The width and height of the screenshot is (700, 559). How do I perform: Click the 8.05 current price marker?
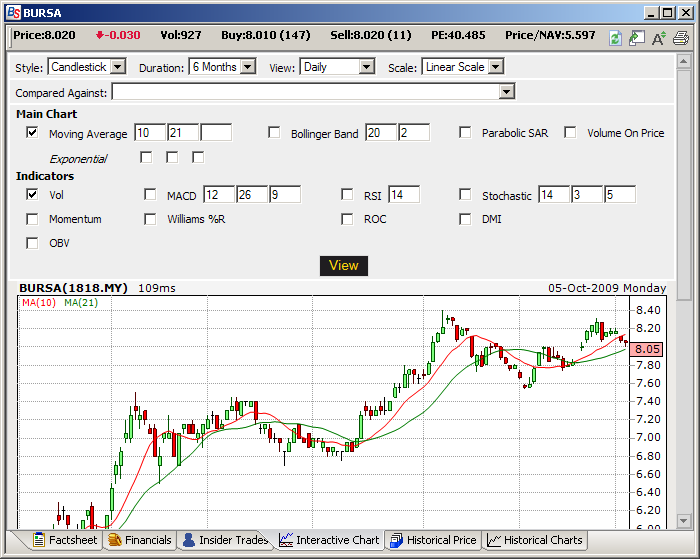click(x=646, y=349)
